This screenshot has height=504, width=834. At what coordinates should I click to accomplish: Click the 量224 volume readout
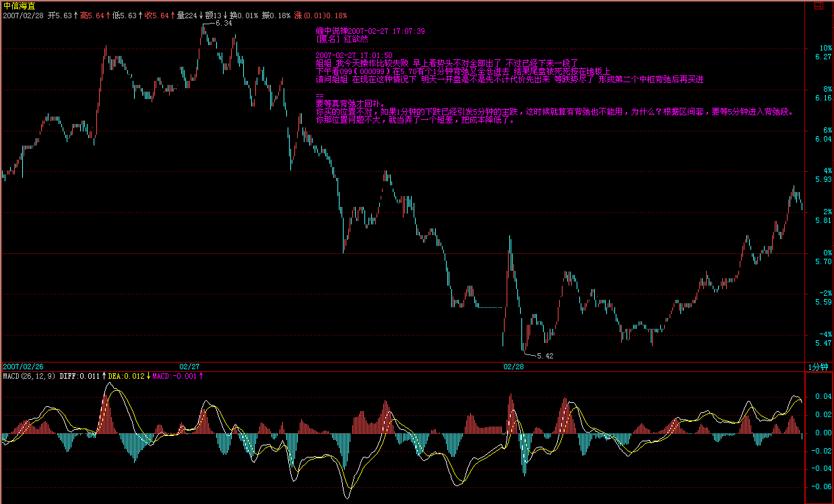coord(187,15)
